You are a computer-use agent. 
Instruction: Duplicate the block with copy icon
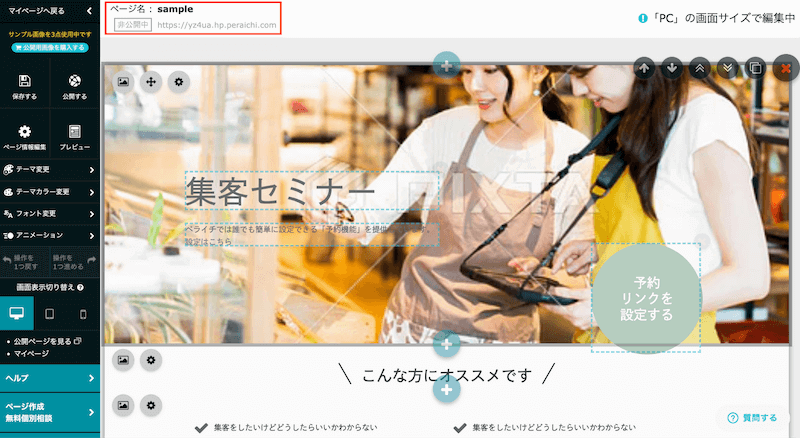click(756, 67)
